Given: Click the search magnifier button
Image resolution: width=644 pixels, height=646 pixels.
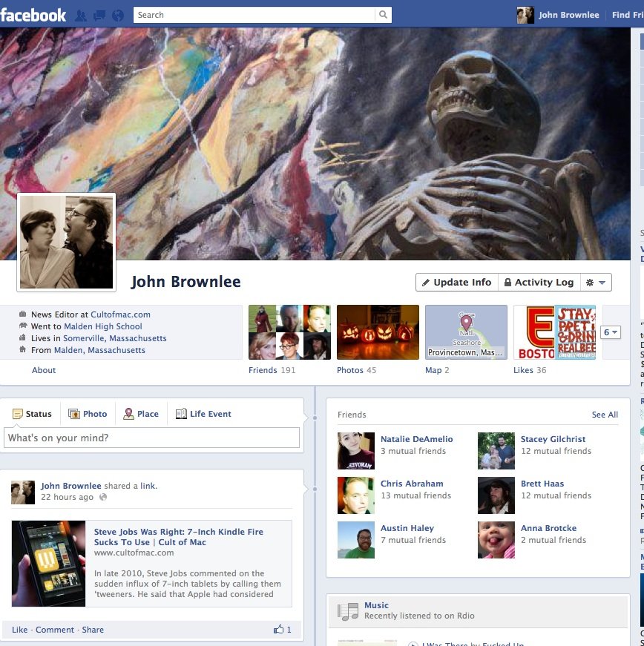Looking at the screenshot, I should point(383,15).
